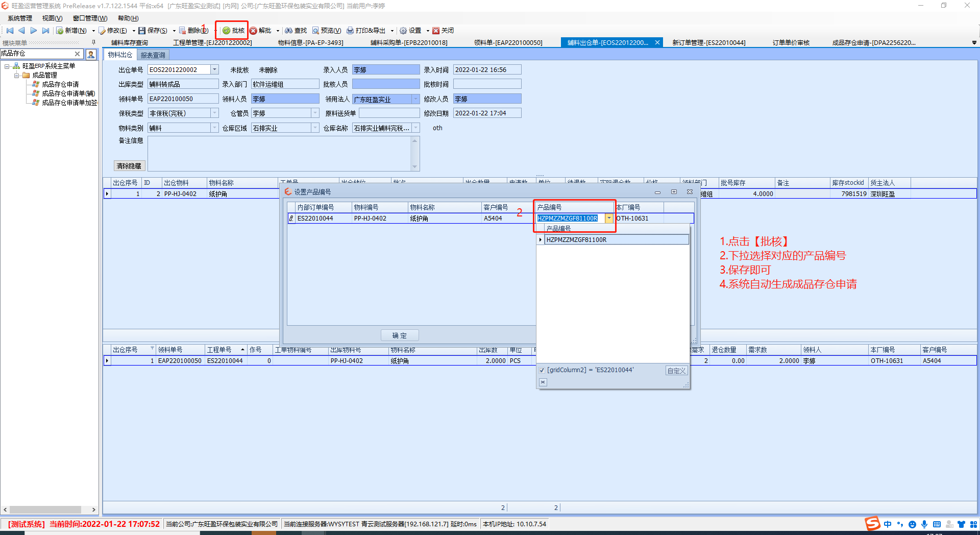Clear the 成品存仓 module search text
The width and height of the screenshot is (980, 535).
[78, 54]
